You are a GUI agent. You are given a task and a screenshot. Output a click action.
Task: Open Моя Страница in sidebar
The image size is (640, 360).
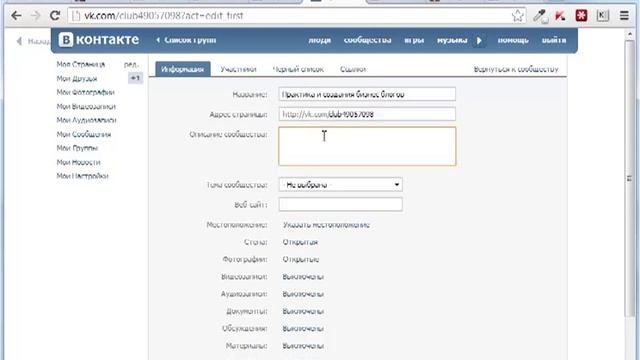81,64
